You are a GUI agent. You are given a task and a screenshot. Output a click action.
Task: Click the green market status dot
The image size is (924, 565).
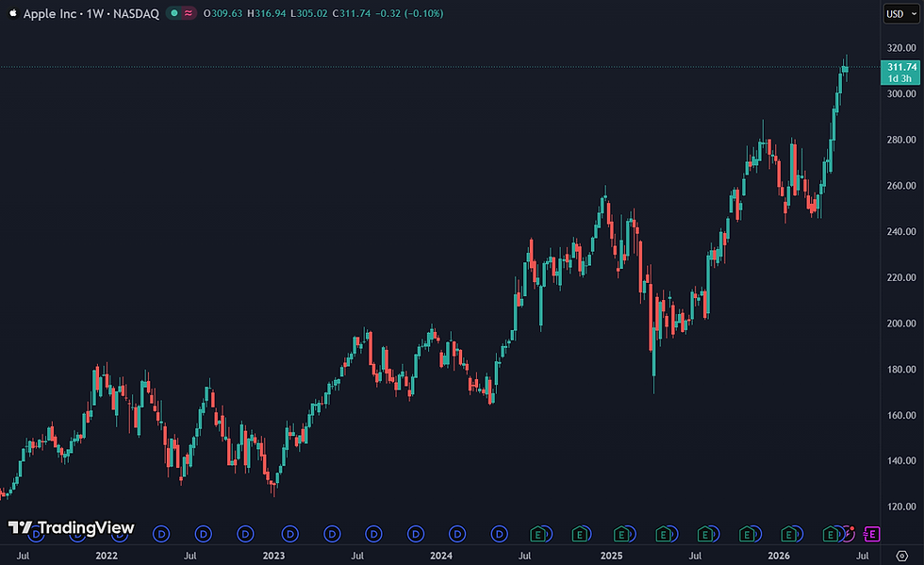click(x=173, y=13)
